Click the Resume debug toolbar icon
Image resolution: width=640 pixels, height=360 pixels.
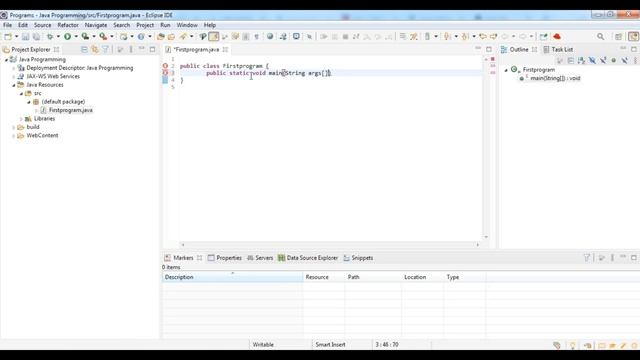click(x=324, y=37)
